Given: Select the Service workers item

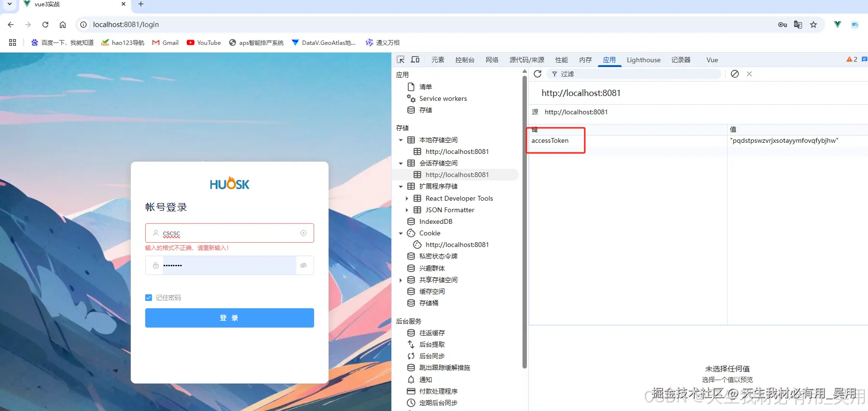Looking at the screenshot, I should tap(437, 98).
